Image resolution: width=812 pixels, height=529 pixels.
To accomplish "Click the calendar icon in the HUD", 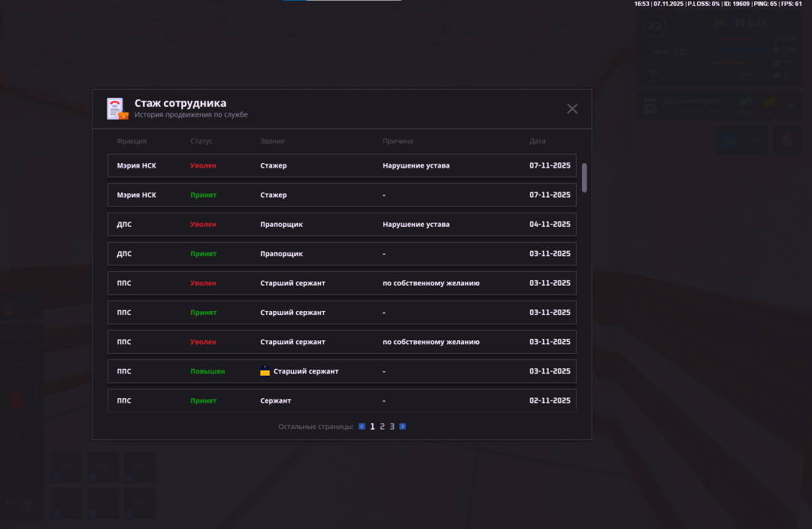I will coord(728,140).
